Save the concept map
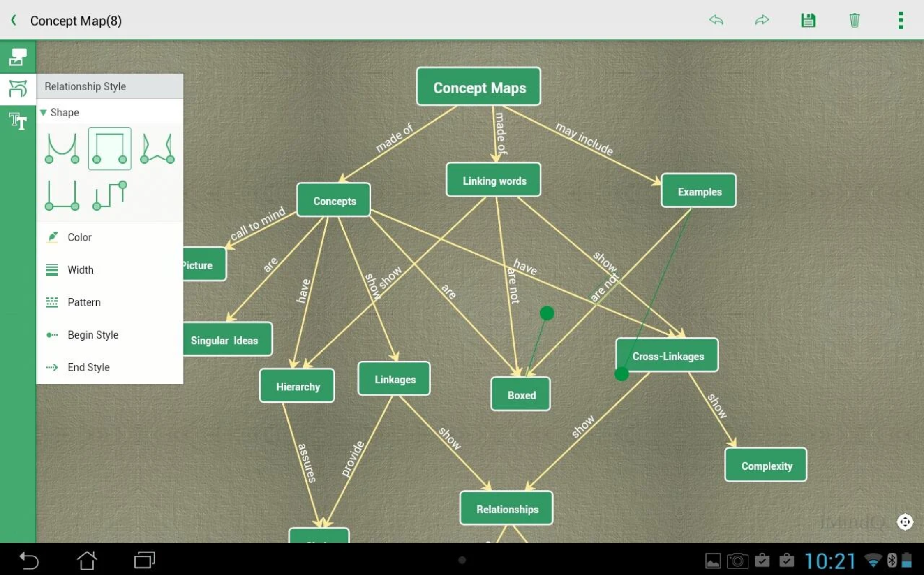 (808, 20)
